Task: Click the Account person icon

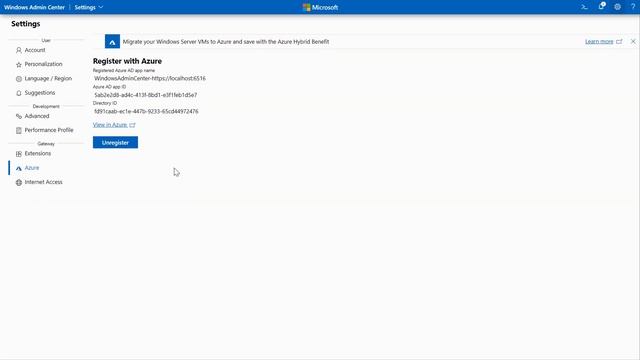Action: [x=19, y=50]
